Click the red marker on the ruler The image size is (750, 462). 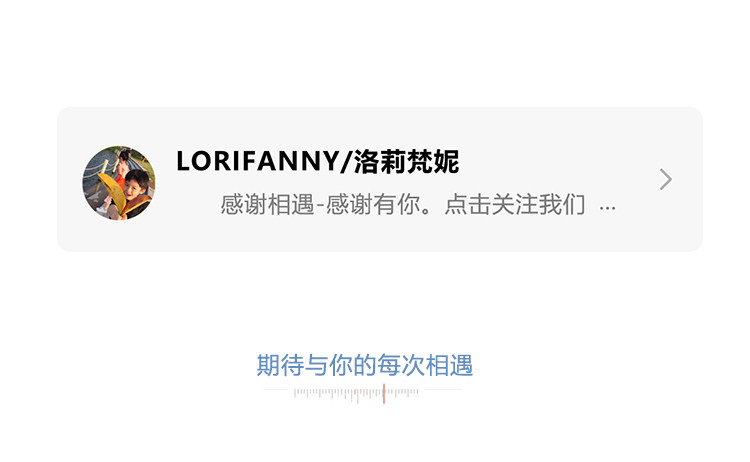384,394
